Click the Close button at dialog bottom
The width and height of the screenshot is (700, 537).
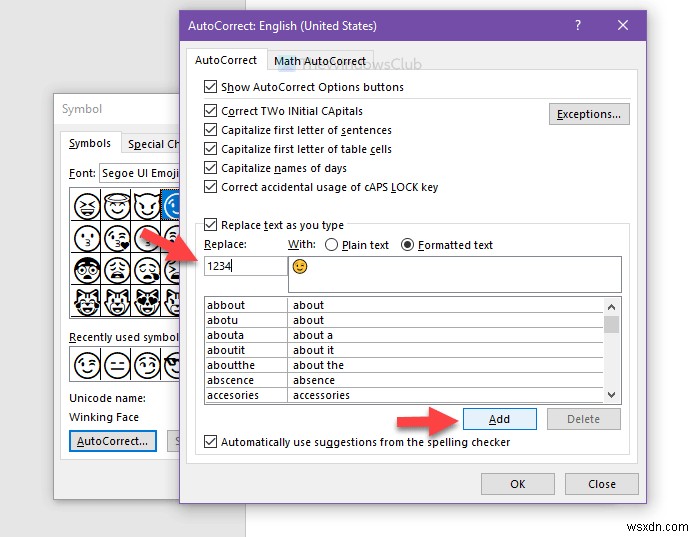point(602,484)
